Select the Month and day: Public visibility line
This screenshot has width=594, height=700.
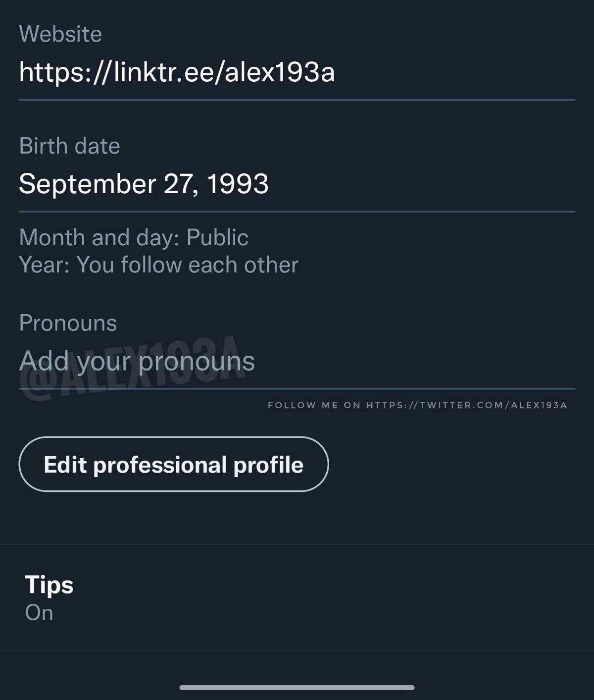(134, 238)
